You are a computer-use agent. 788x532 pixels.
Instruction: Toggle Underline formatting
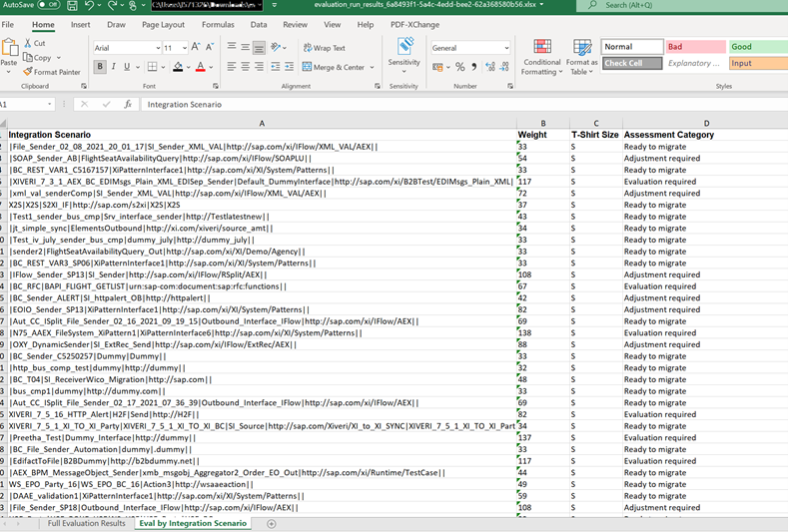coord(127,66)
